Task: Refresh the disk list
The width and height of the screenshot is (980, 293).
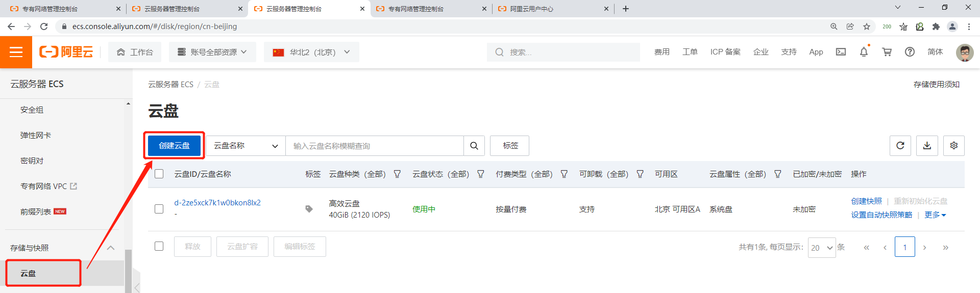Action: [x=900, y=146]
